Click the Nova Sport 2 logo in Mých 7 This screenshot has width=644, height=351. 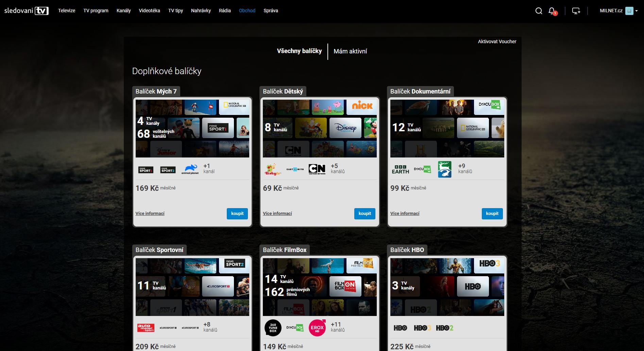[x=168, y=170]
